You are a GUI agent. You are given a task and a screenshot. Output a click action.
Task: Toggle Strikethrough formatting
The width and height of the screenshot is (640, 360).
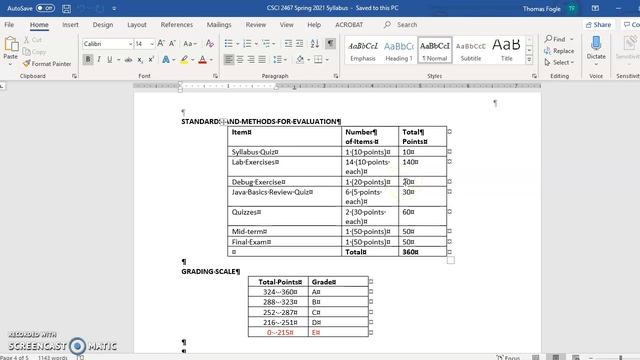click(x=128, y=60)
